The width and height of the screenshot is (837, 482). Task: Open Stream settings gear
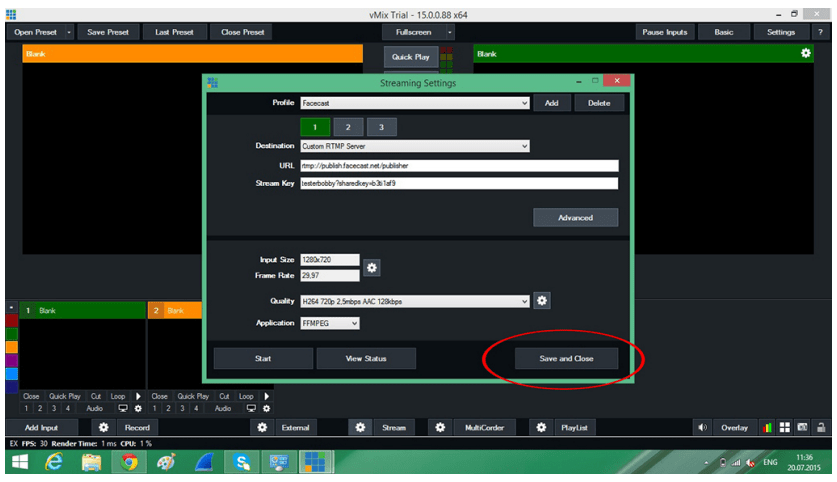tap(360, 427)
